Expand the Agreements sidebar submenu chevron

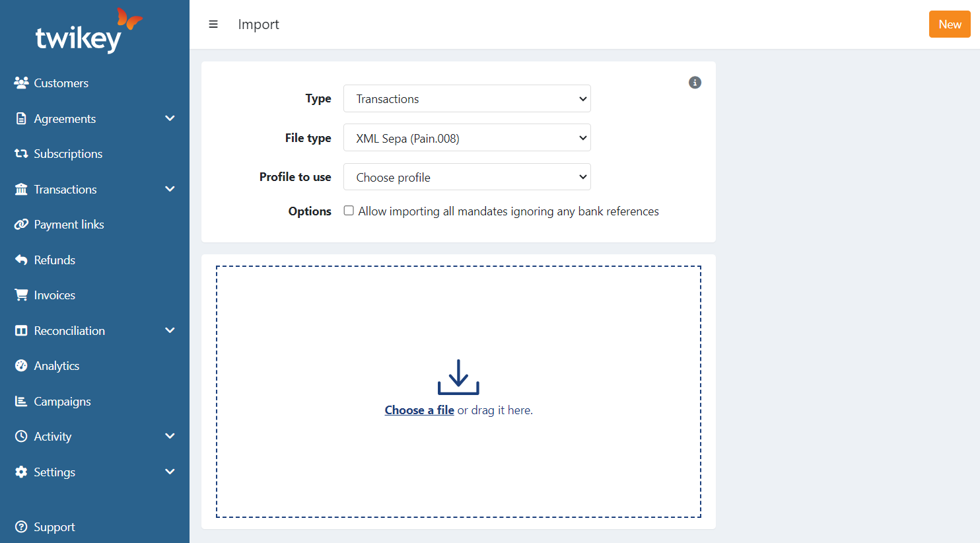click(170, 118)
